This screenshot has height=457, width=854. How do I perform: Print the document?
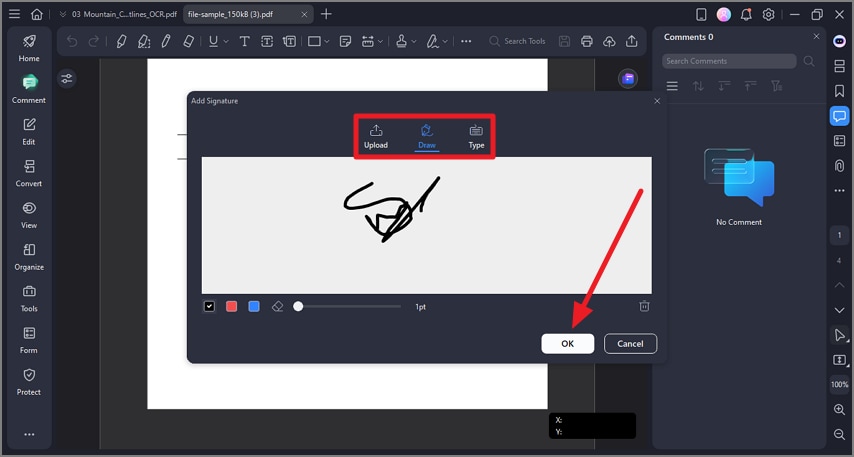click(x=587, y=41)
